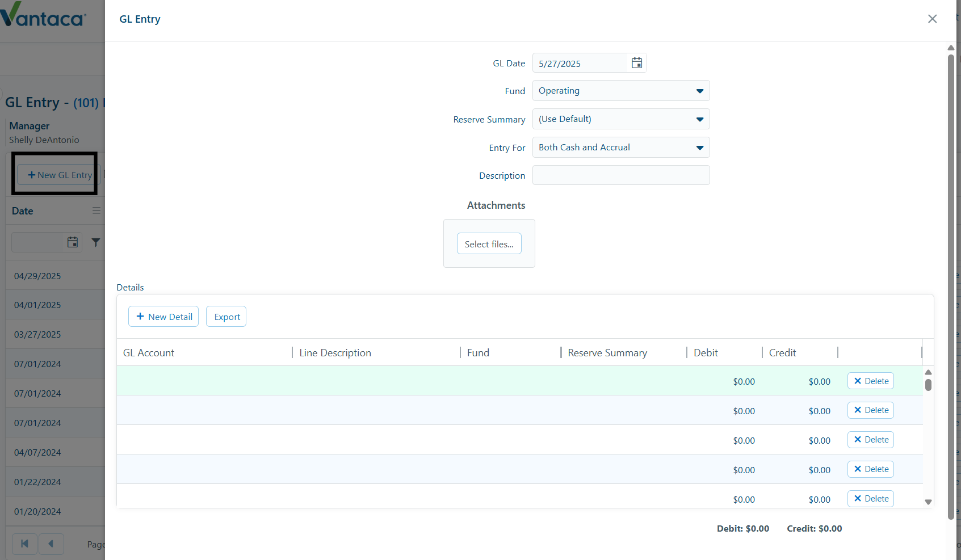The height and width of the screenshot is (560, 961).
Task: Close the GL Entry dialog
Action: 932,19
